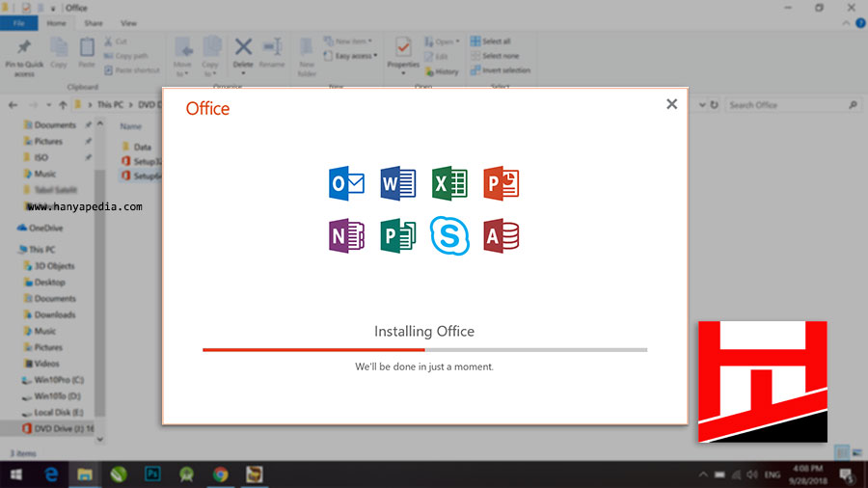Open the New item dropdown
This screenshot has height=488, width=868.
[x=348, y=41]
